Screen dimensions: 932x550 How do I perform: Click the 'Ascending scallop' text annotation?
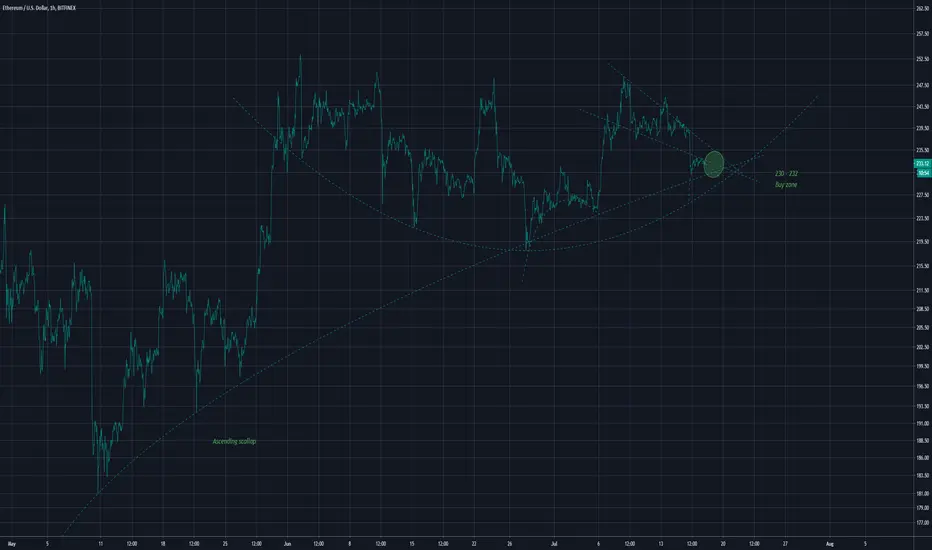pos(234,441)
